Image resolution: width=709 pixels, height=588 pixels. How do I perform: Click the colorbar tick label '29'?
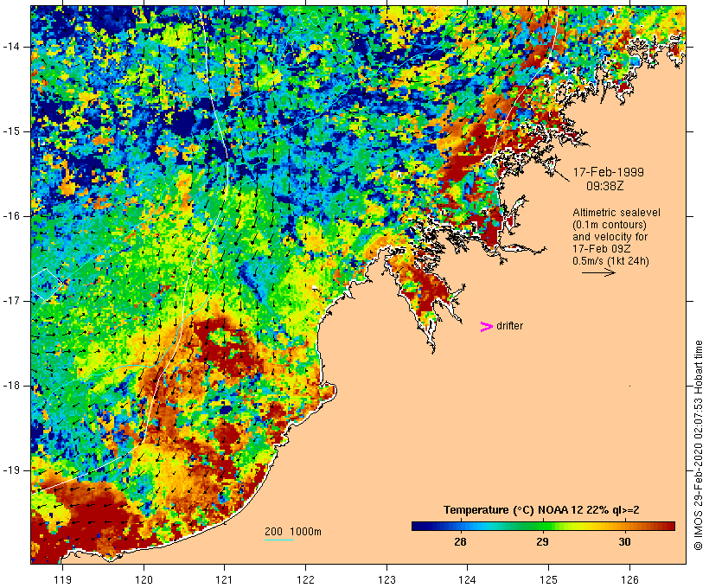(x=542, y=542)
